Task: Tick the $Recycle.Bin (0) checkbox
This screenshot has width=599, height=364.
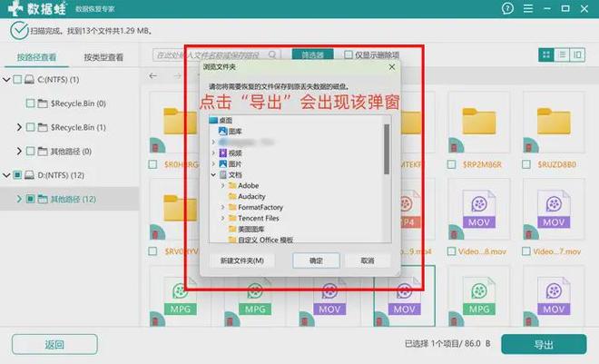Action: tap(30, 103)
